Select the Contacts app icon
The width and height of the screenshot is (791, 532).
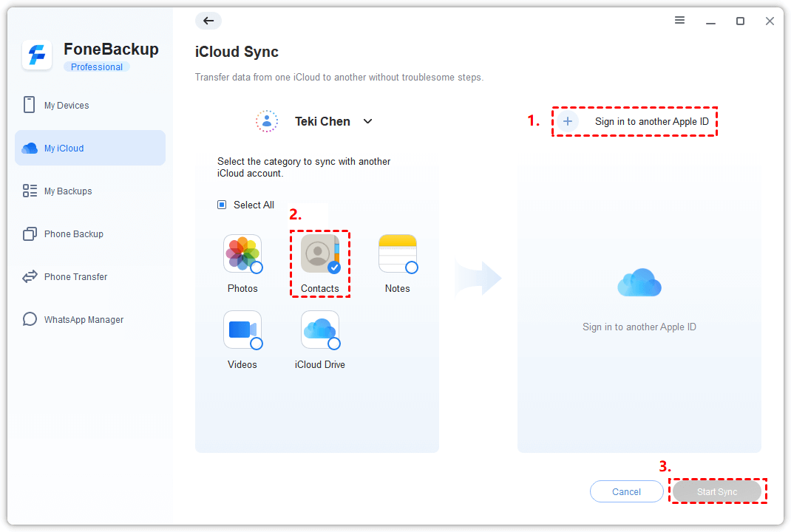click(320, 253)
